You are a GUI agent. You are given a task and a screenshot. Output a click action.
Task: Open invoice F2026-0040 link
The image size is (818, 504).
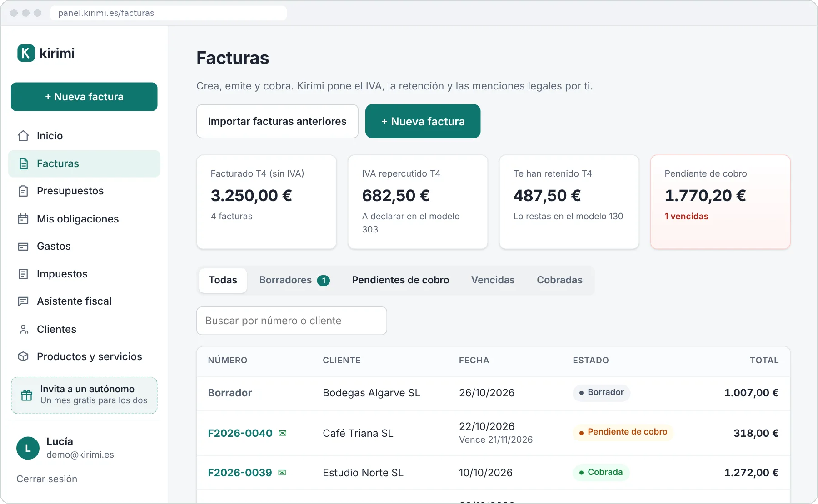tap(240, 433)
